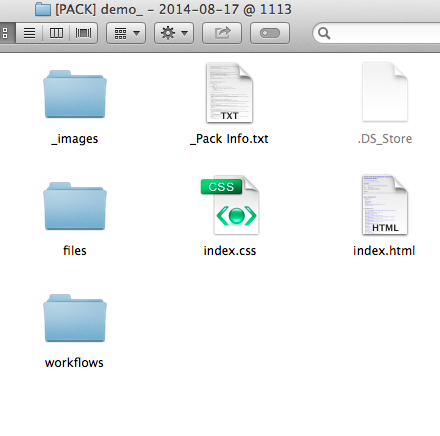This screenshot has height=436, width=440.
Task: Click the Share toolbar button
Action: click(222, 33)
